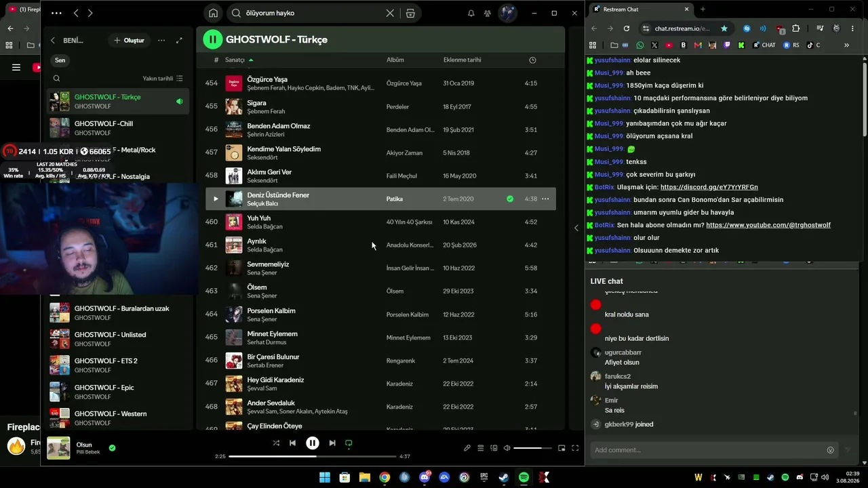868x488 pixels.
Task: Open more options for Deniz Üstünde Fener
Action: (545, 199)
